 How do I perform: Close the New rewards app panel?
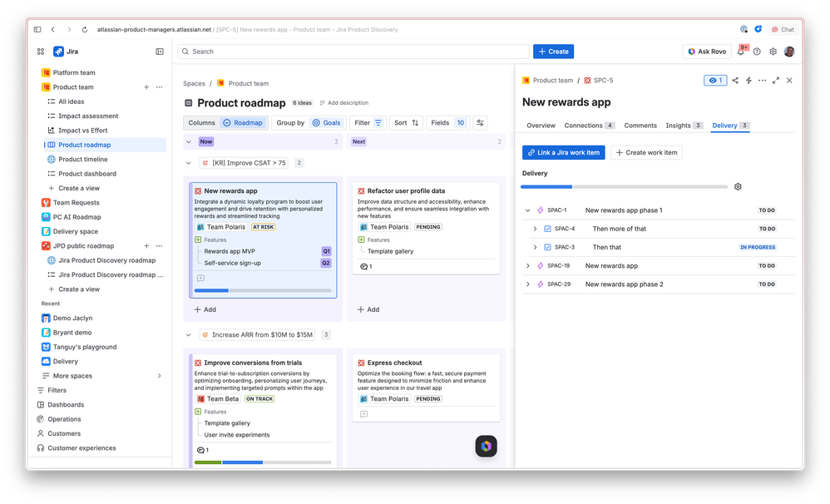click(789, 81)
